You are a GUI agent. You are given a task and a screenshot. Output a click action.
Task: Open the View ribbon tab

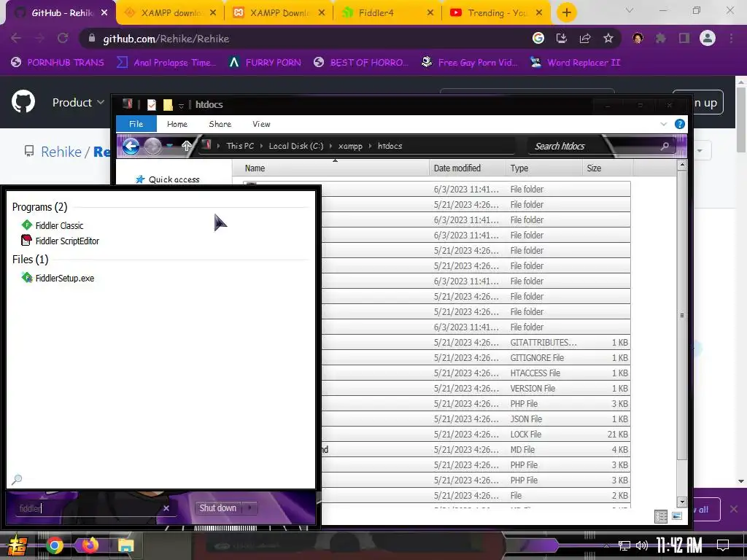(x=262, y=124)
